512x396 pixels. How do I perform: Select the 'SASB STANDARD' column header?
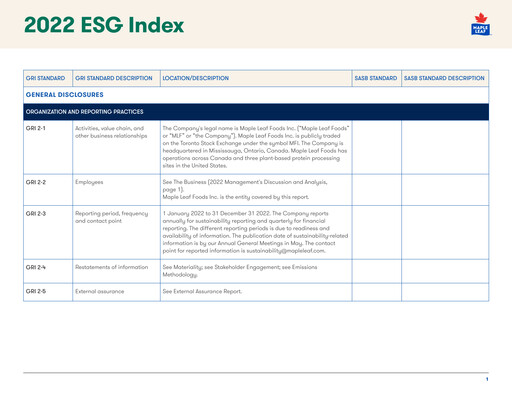(376, 78)
